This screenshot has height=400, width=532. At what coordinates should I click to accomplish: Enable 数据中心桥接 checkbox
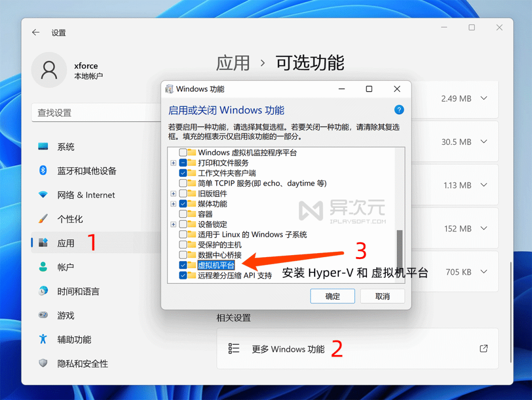(x=183, y=255)
